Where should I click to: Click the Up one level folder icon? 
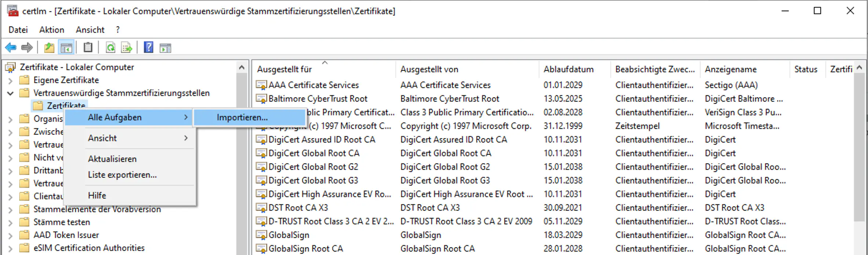pyautogui.click(x=49, y=48)
